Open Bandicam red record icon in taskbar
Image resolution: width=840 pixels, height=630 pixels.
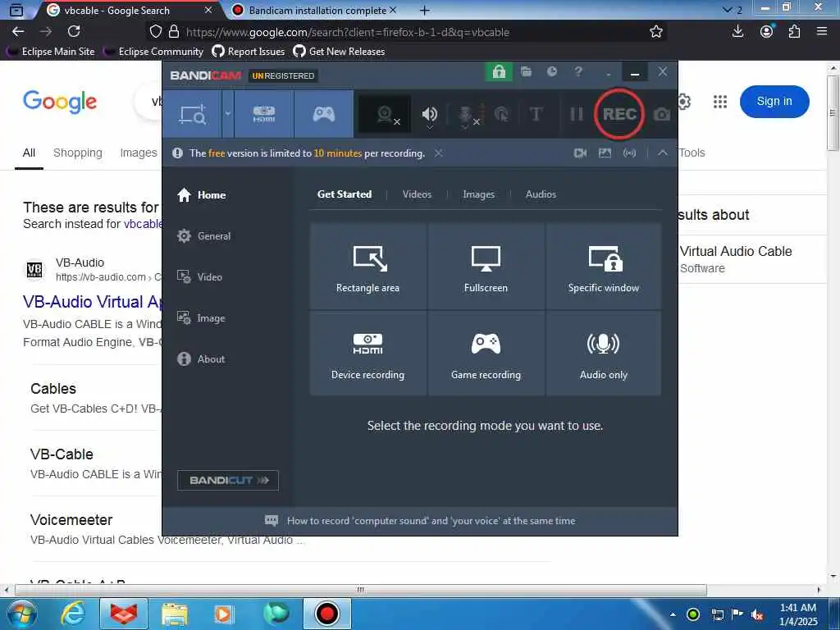click(x=326, y=614)
